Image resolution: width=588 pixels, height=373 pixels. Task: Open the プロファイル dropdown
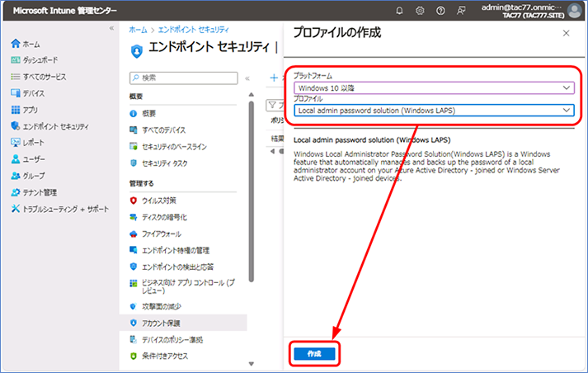coord(434,111)
